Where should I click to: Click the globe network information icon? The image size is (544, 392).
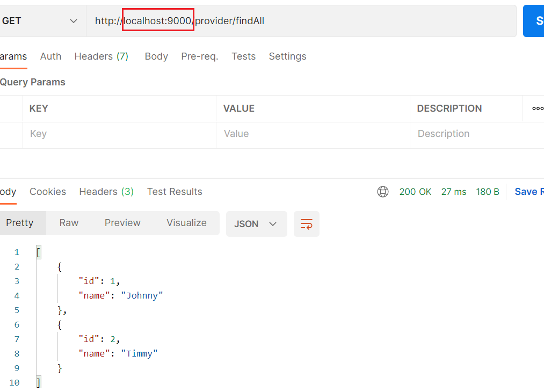[x=383, y=192]
